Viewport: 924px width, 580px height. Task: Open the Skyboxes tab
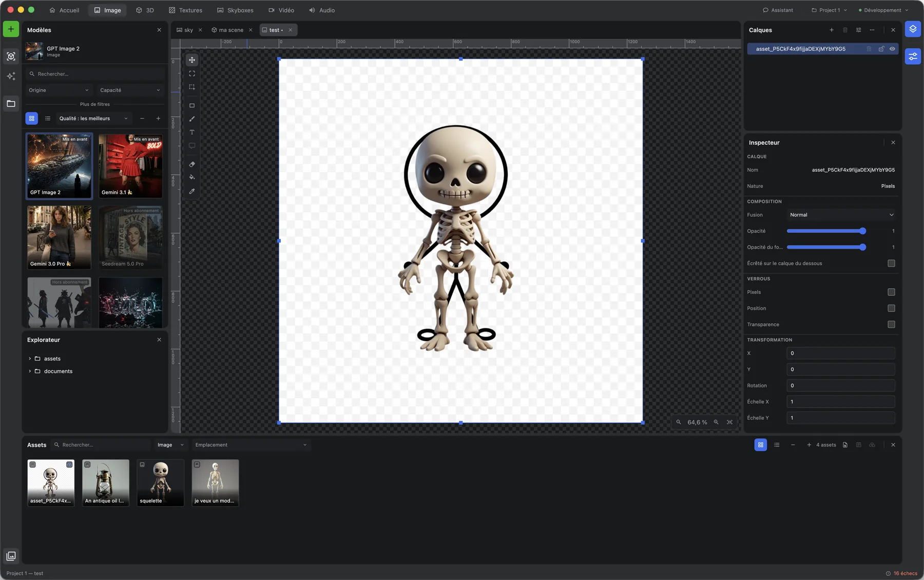tap(235, 10)
